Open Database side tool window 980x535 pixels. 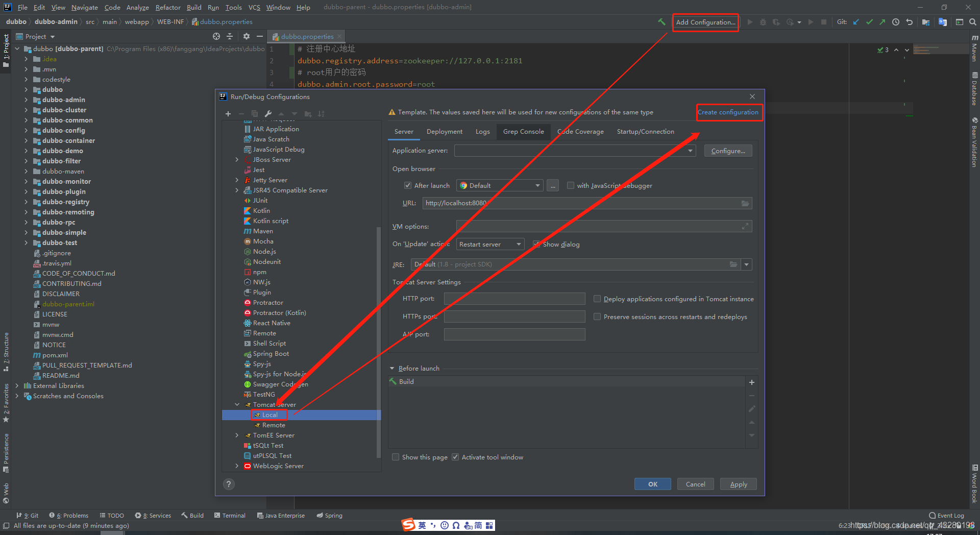coord(974,89)
